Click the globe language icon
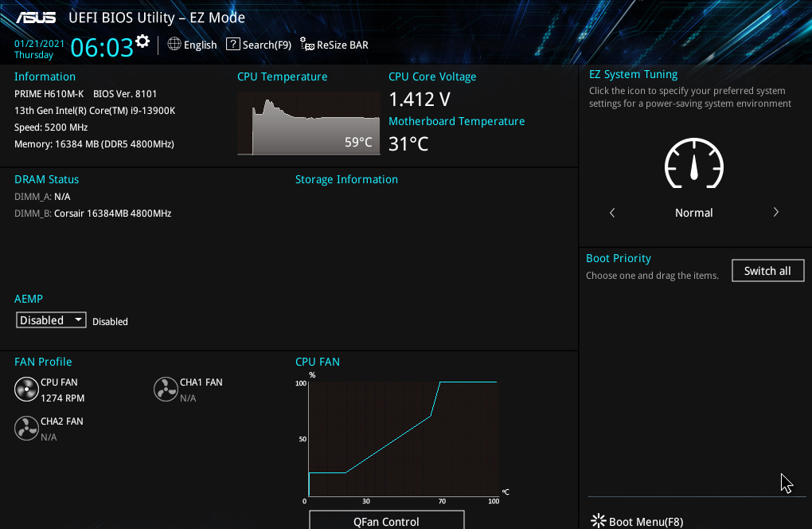812x529 pixels. click(174, 45)
